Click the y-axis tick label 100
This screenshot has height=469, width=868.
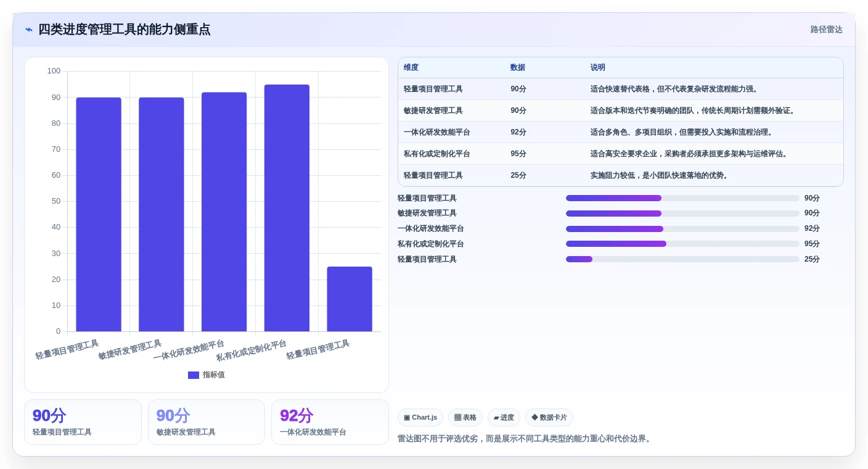coord(54,71)
